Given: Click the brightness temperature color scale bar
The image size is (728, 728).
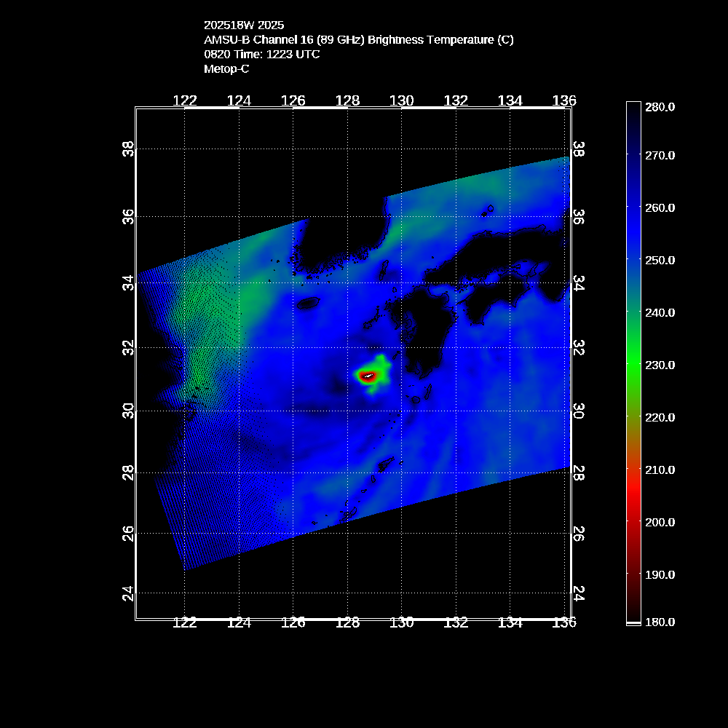Looking at the screenshot, I should (633, 363).
